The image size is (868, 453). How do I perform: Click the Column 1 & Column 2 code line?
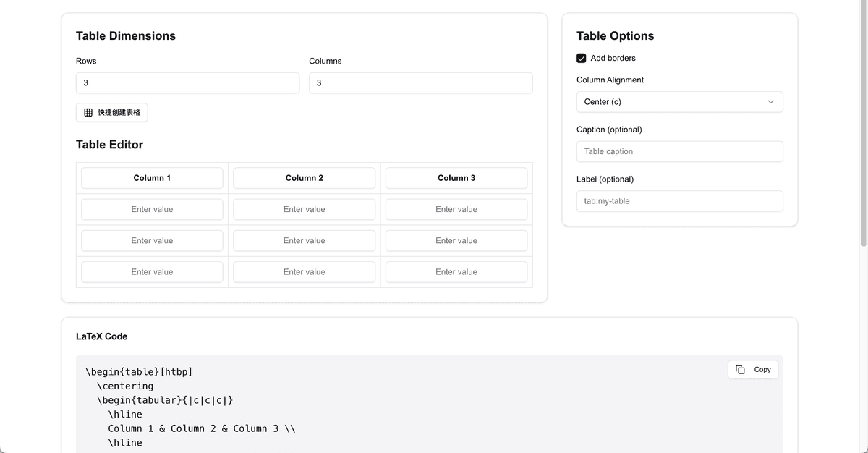(x=202, y=428)
